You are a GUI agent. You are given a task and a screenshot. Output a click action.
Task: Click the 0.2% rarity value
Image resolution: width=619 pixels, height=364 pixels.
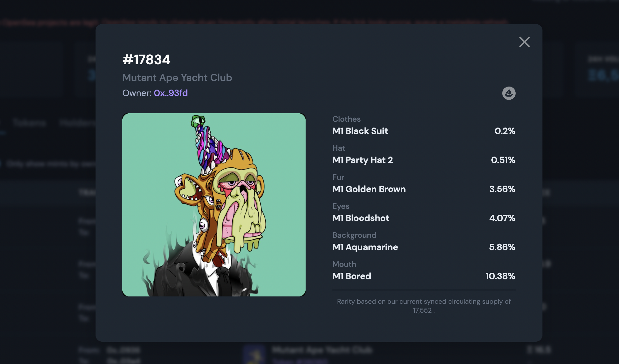[x=505, y=131]
